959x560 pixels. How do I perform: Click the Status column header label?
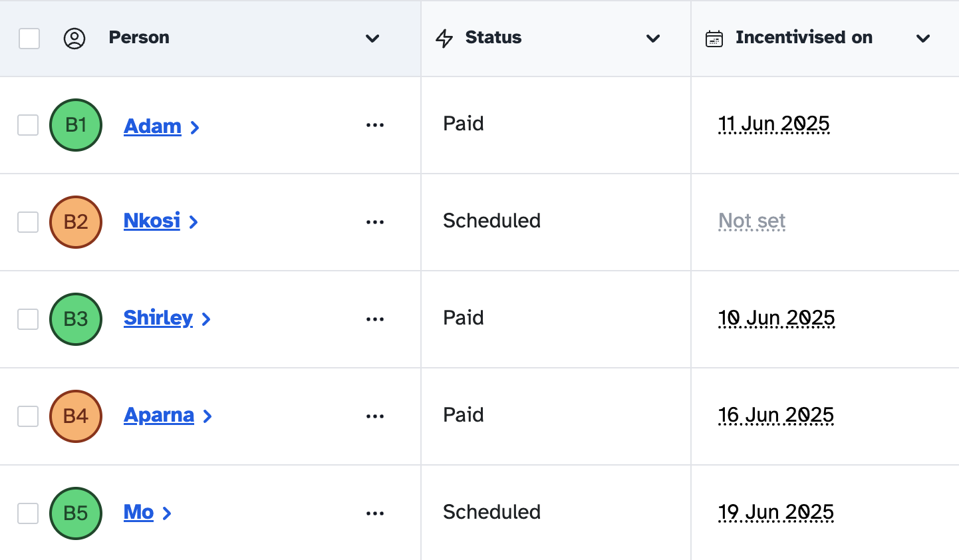coord(493,38)
